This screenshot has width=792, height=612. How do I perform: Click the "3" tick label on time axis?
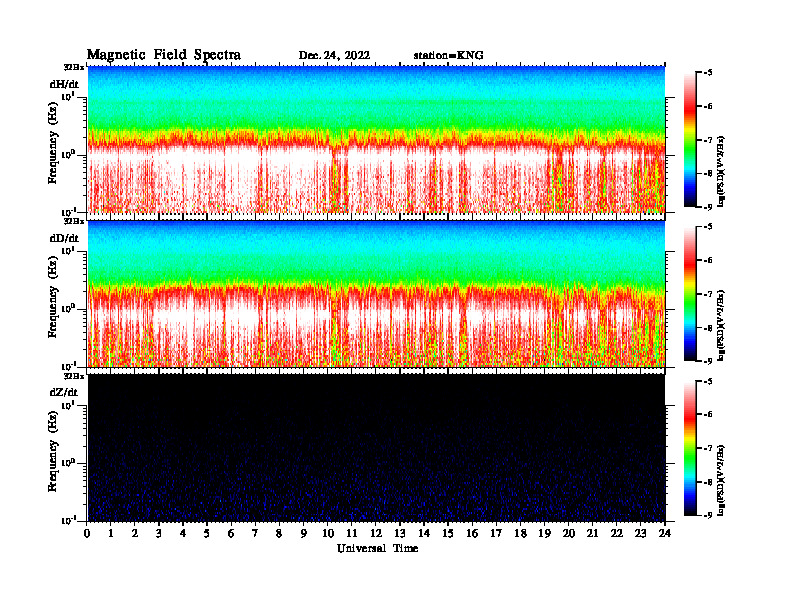pos(159,534)
